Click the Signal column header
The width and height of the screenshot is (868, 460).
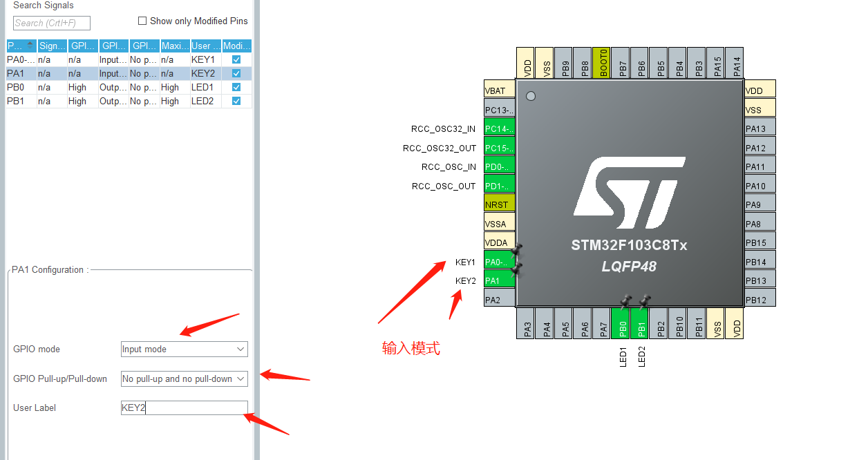click(53, 46)
